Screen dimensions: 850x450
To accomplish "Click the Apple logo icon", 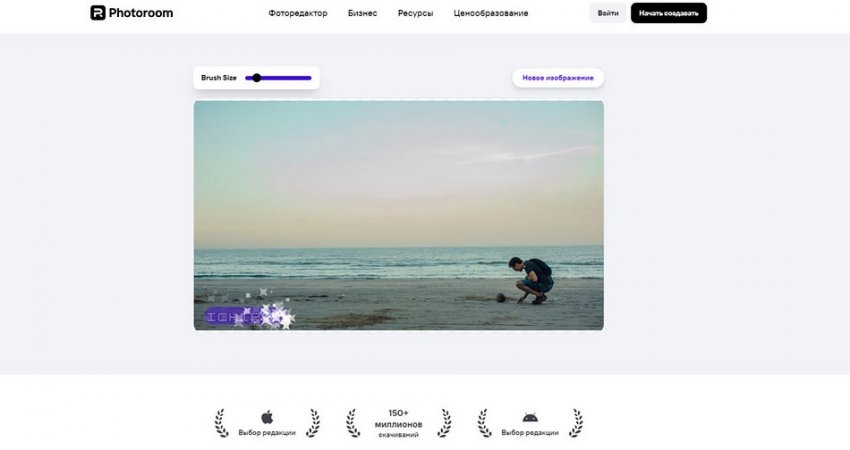I will point(267,417).
